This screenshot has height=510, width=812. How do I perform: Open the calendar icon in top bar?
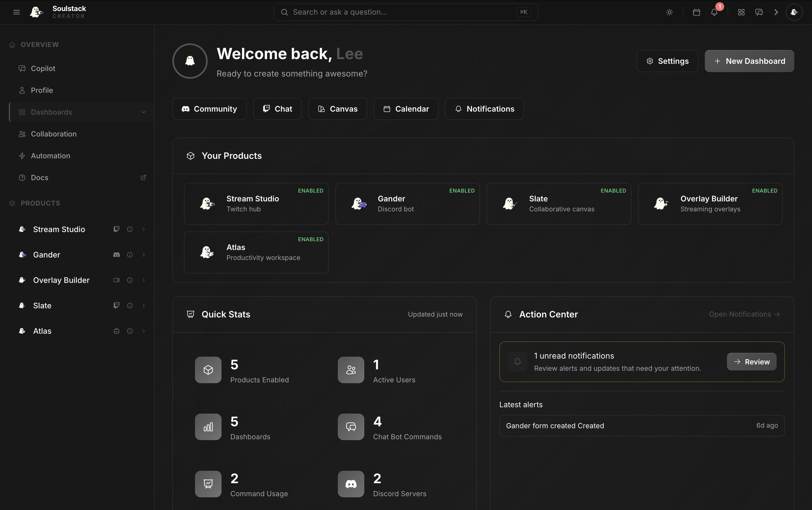click(696, 12)
